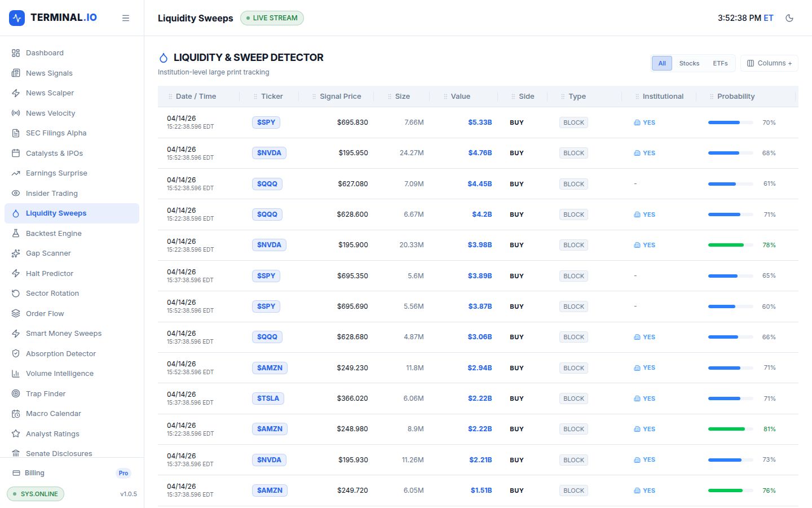Sort by Ticker column header
Screen dimensions: 812x508
272,97
